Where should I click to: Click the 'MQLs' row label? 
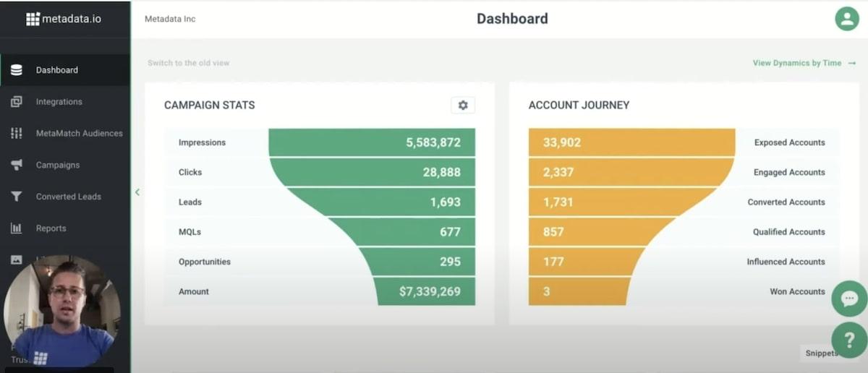[190, 232]
